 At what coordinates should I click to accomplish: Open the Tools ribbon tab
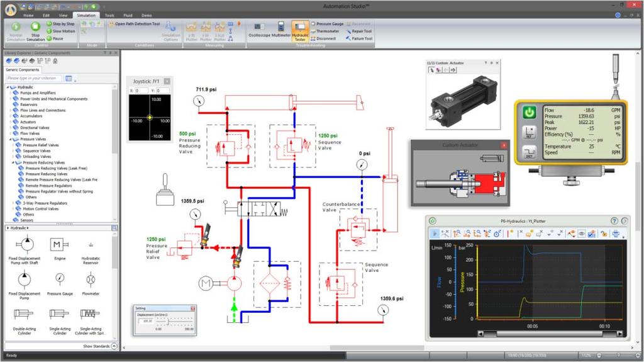(x=109, y=15)
